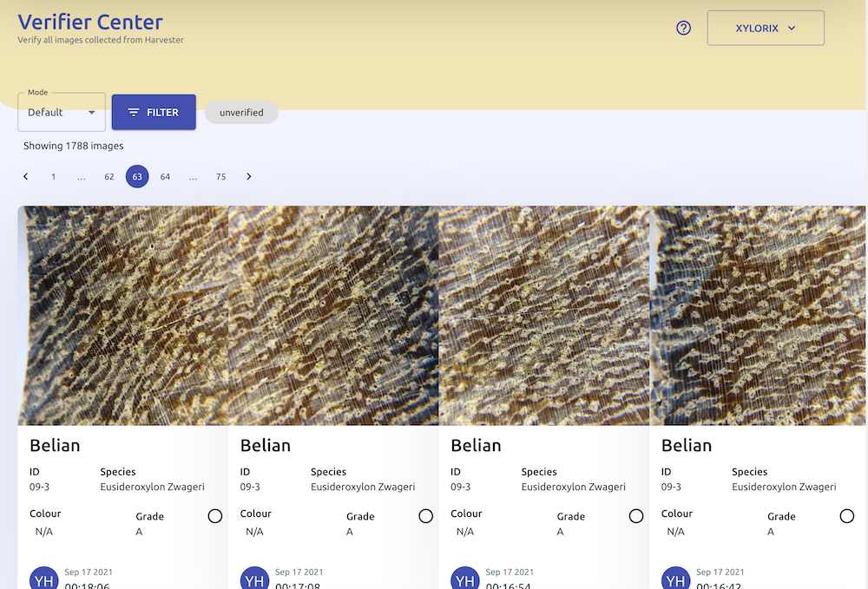This screenshot has height=589, width=868.
Task: Open the first Belian wood image
Action: click(122, 315)
